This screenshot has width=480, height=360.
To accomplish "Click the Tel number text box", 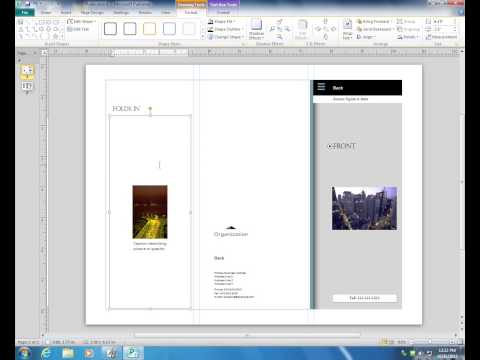I will [x=365, y=298].
